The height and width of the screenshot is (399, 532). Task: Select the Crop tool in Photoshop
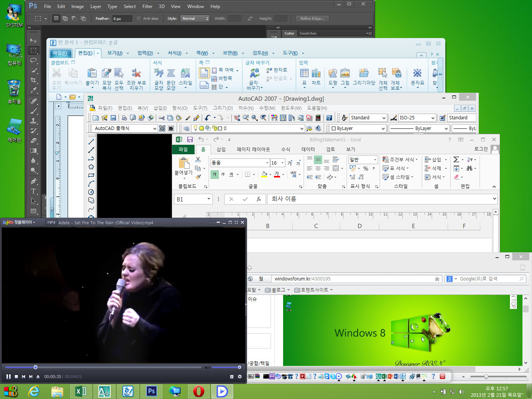(33, 80)
